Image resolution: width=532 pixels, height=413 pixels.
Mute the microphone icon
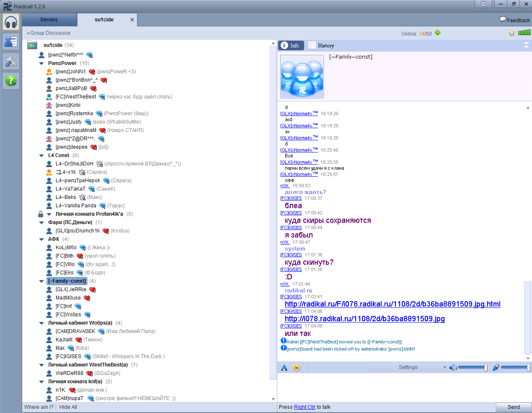click(x=496, y=367)
